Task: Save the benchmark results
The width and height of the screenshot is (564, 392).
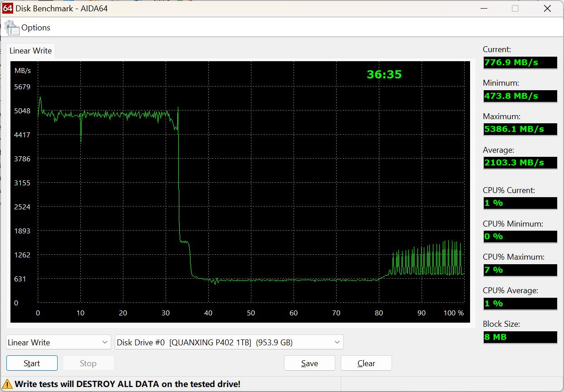Action: click(309, 363)
